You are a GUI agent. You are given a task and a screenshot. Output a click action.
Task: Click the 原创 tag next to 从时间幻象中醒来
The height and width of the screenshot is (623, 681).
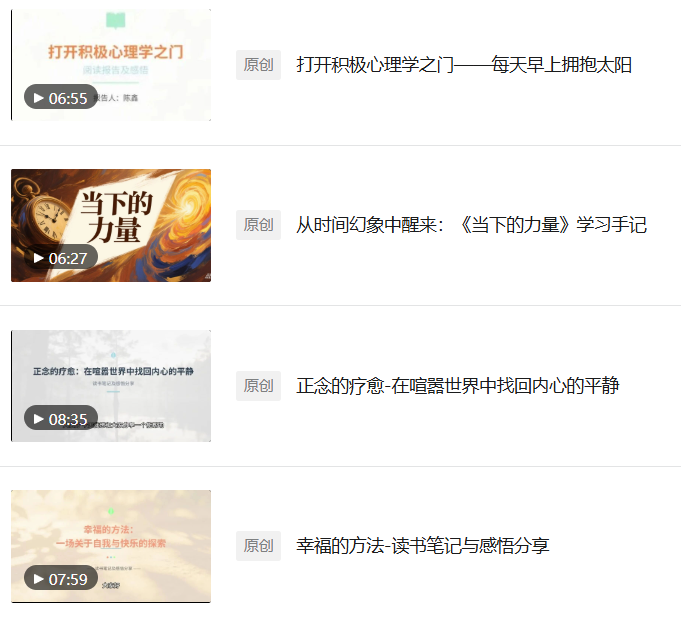click(258, 225)
